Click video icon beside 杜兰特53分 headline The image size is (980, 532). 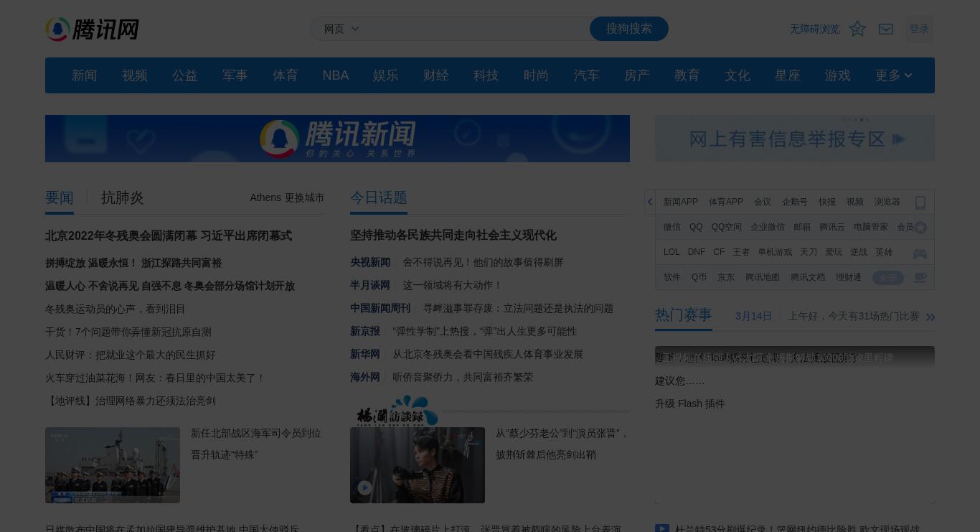pyautogui.click(x=662, y=529)
